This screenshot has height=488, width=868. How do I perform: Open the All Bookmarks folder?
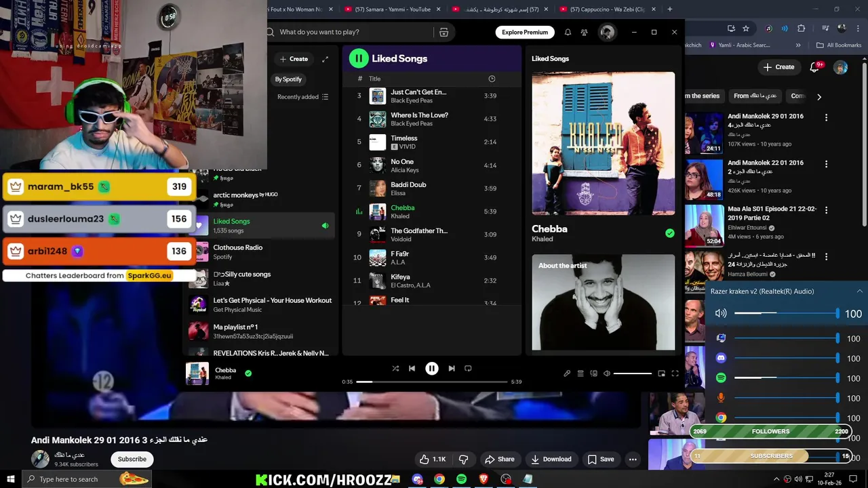click(x=839, y=45)
